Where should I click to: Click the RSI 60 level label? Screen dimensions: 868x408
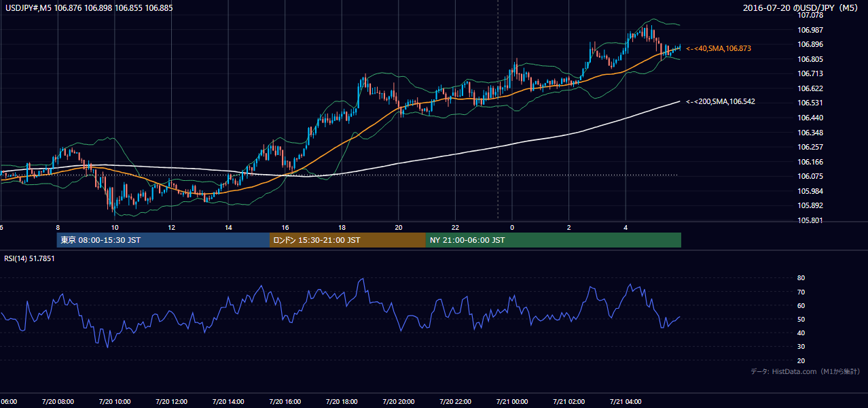click(x=801, y=305)
